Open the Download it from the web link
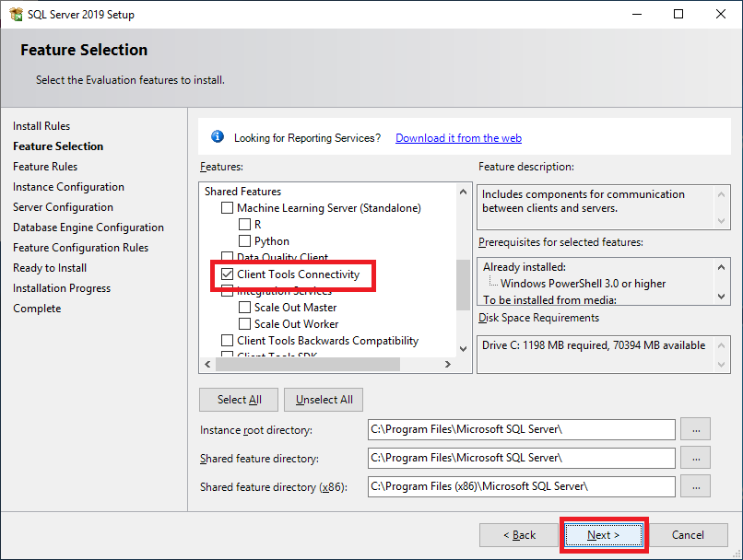This screenshot has width=743, height=560. pos(458,138)
